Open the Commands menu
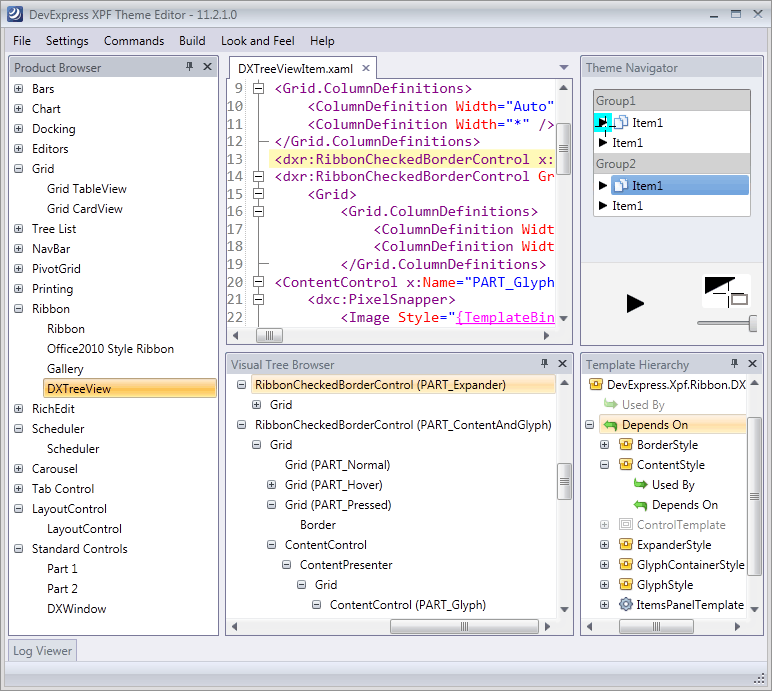The image size is (772, 691). coord(134,41)
